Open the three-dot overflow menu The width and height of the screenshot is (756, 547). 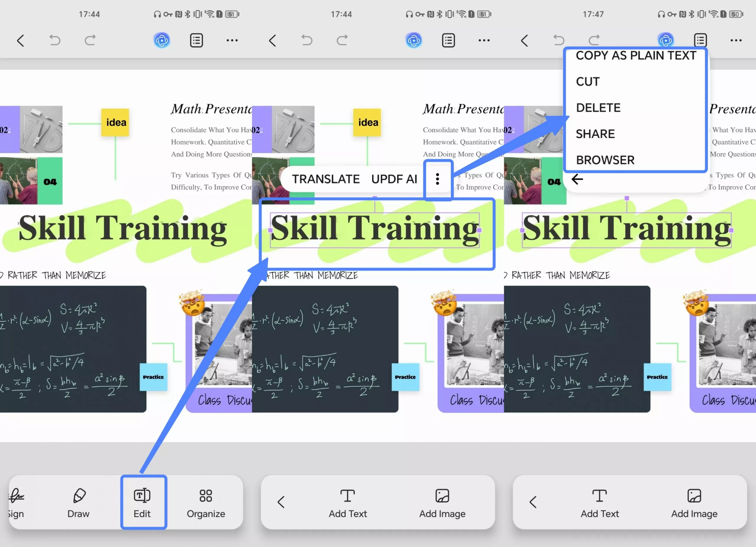(x=232, y=40)
